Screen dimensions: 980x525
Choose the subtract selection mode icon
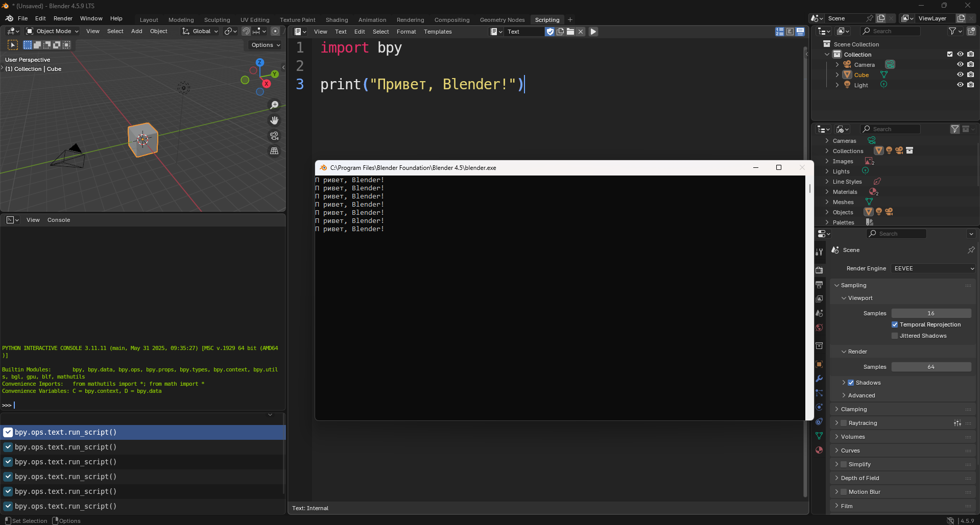(47, 45)
